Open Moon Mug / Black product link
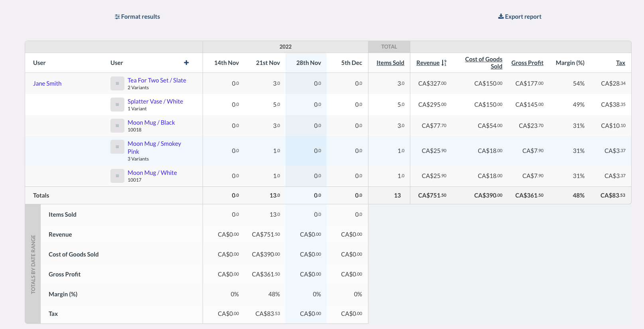This screenshot has width=644, height=329. click(x=151, y=123)
